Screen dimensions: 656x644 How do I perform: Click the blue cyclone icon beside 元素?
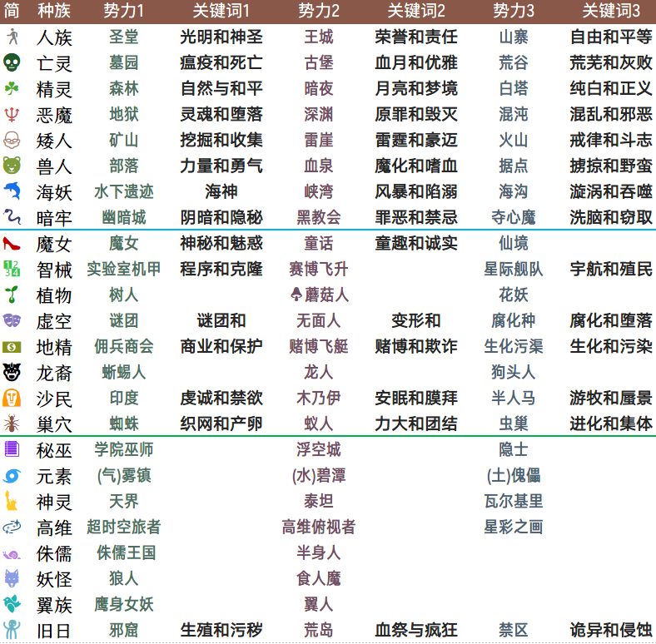point(12,475)
